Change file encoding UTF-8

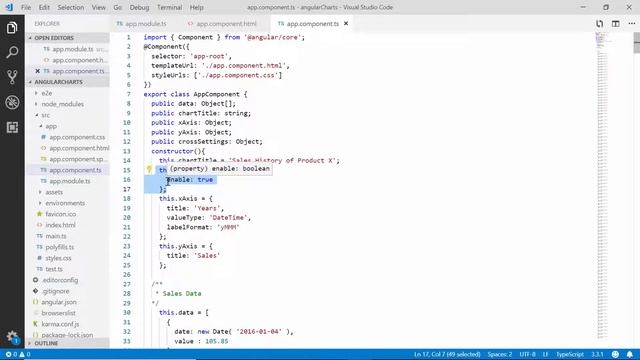click(x=527, y=354)
